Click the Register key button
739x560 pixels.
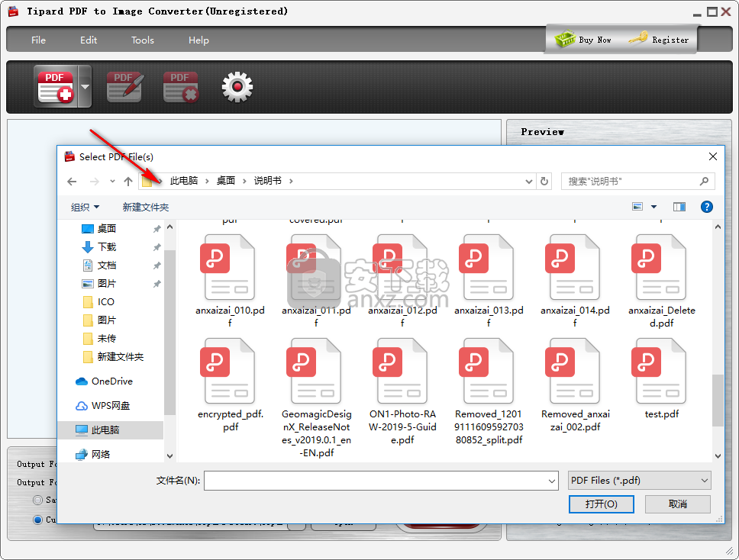[x=659, y=40]
